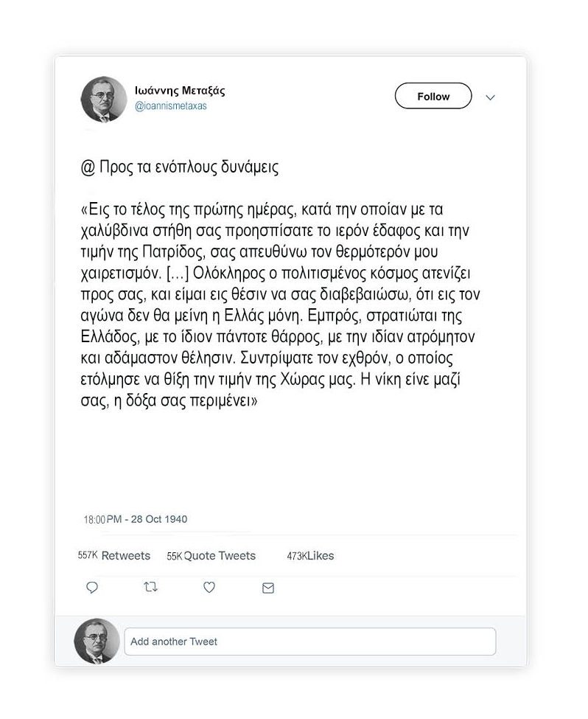Like the tweet with the heart icon

click(x=209, y=588)
